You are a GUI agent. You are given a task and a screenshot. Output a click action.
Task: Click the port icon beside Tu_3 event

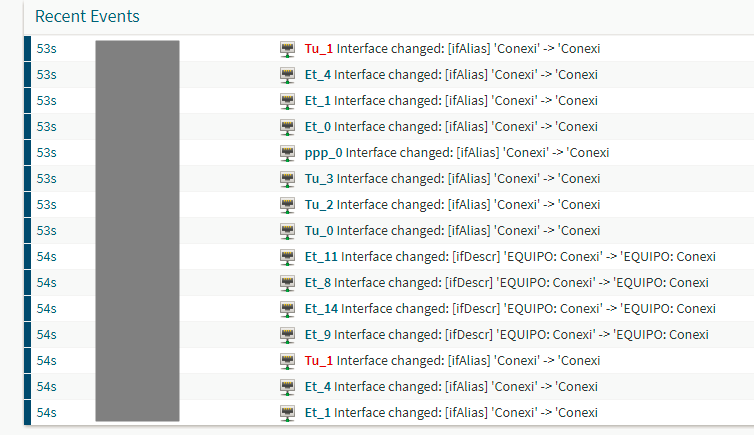pyautogui.click(x=288, y=179)
